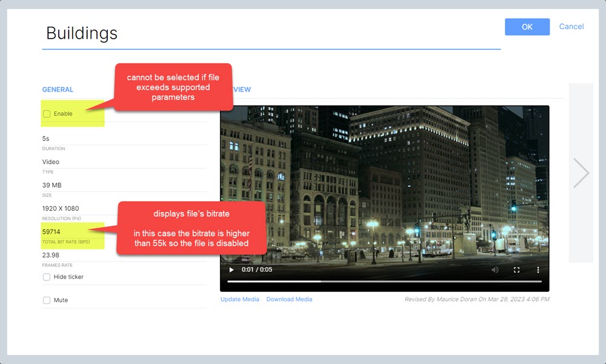606x364 pixels.
Task: Cancel editing the Buildings media
Action: point(571,27)
